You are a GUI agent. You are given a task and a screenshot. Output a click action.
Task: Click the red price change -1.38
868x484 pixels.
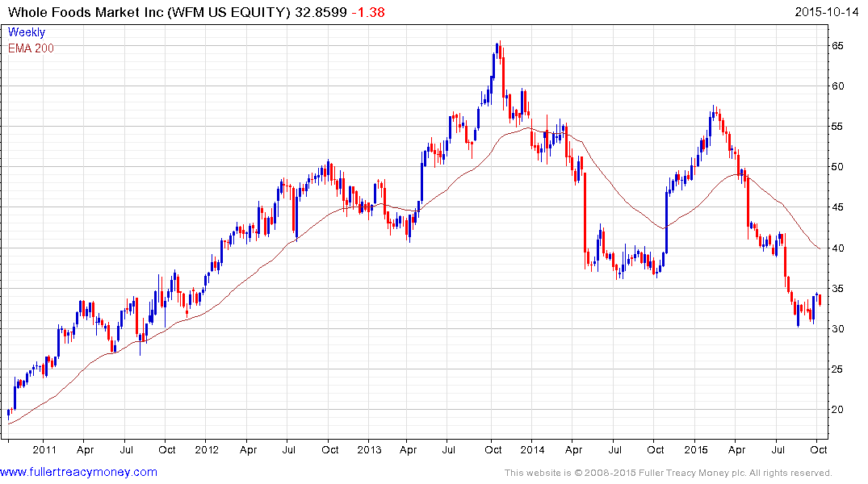click(x=368, y=12)
